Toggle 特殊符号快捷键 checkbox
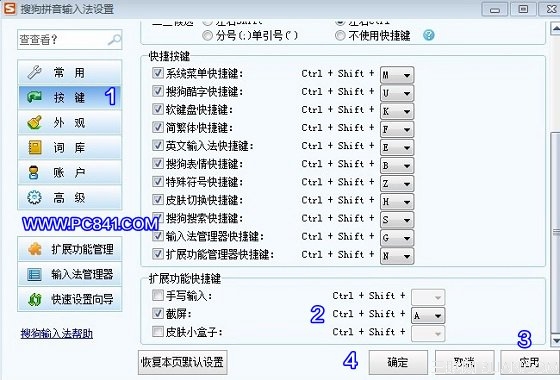The image size is (560, 380). (158, 181)
